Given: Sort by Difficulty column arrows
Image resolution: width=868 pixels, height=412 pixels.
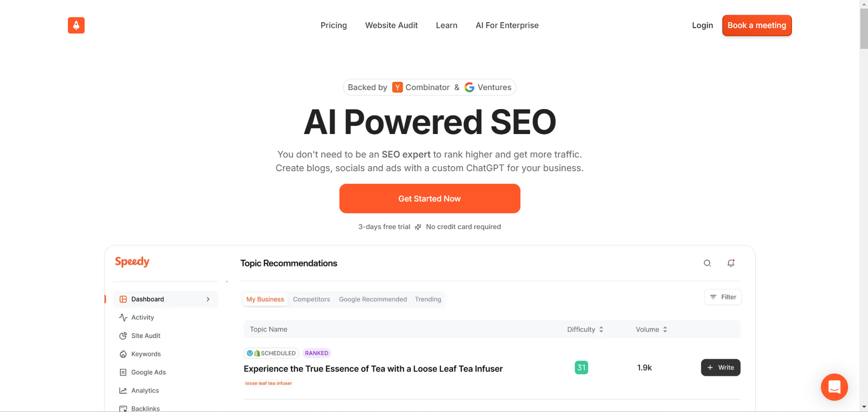Looking at the screenshot, I should [x=601, y=329].
